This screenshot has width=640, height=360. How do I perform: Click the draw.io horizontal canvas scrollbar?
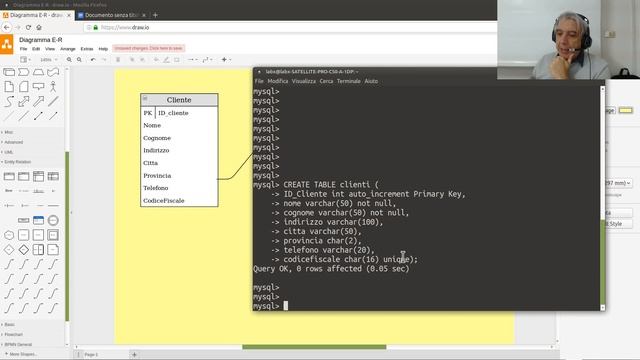(314, 347)
